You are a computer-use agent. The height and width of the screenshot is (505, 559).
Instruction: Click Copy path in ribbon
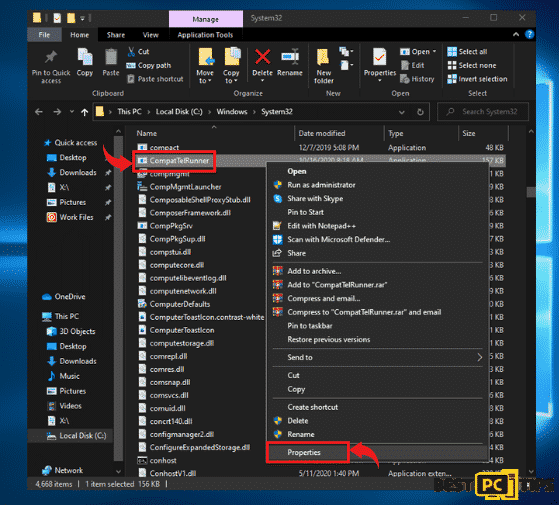coord(149,65)
